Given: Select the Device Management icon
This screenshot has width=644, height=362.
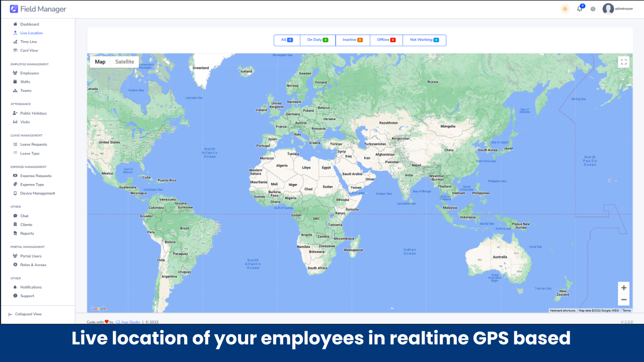Looking at the screenshot, I should [x=16, y=193].
